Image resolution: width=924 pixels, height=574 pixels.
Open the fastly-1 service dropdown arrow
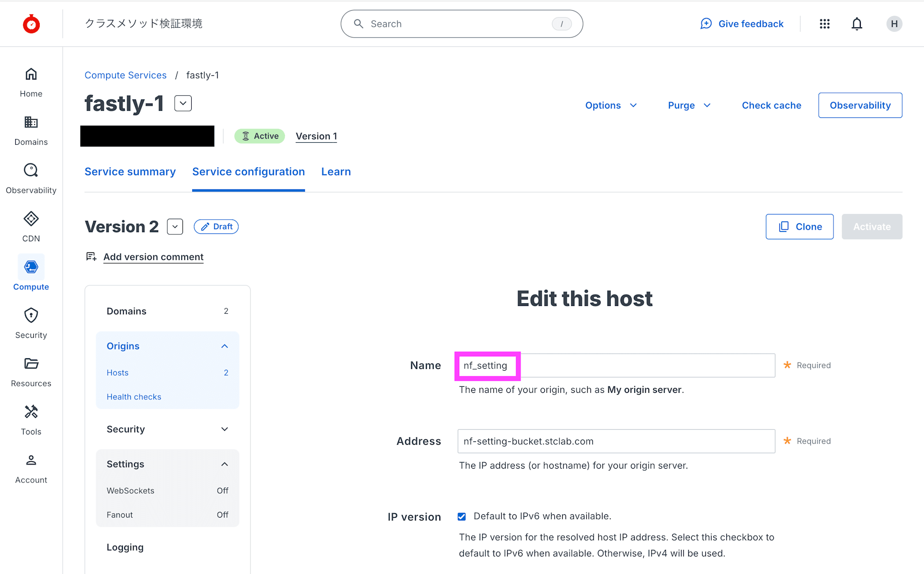pos(183,103)
